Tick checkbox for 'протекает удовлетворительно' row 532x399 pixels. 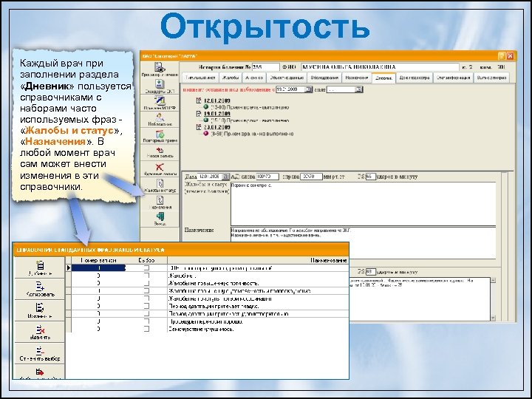pos(146,314)
